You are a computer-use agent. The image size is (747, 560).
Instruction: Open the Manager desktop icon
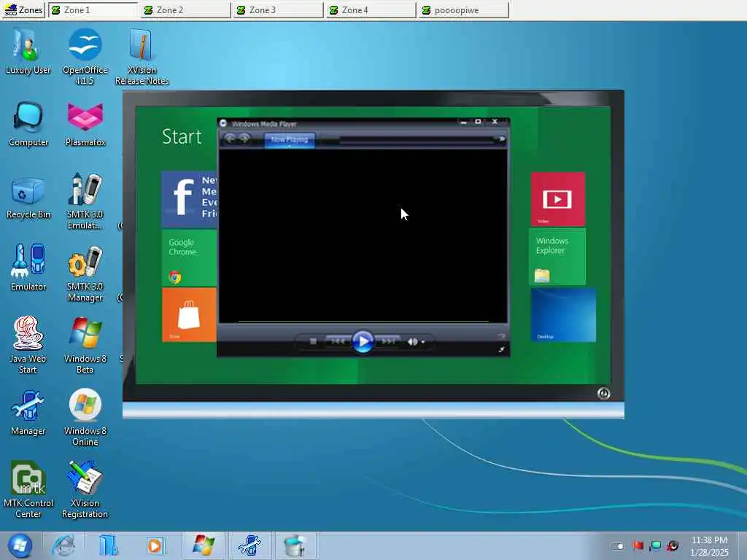(x=28, y=413)
